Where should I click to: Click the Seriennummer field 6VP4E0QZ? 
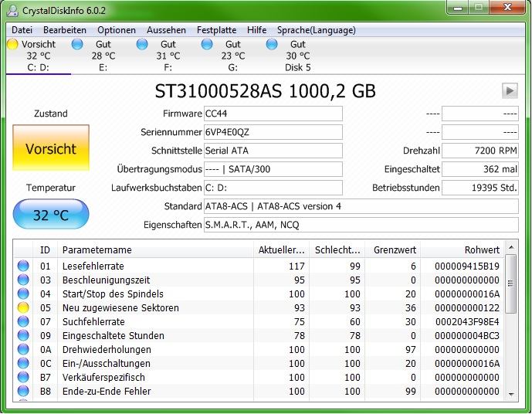click(x=273, y=132)
